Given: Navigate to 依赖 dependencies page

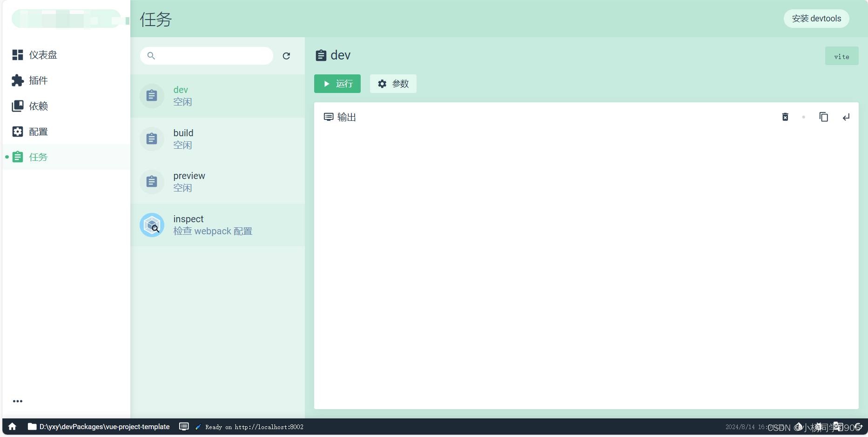Looking at the screenshot, I should [x=38, y=106].
